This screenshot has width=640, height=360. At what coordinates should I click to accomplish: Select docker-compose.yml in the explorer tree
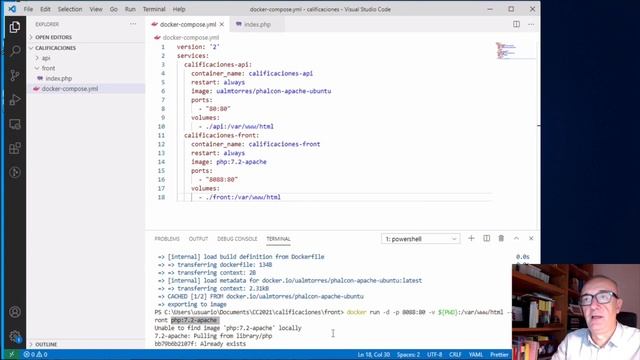pyautogui.click(x=70, y=89)
